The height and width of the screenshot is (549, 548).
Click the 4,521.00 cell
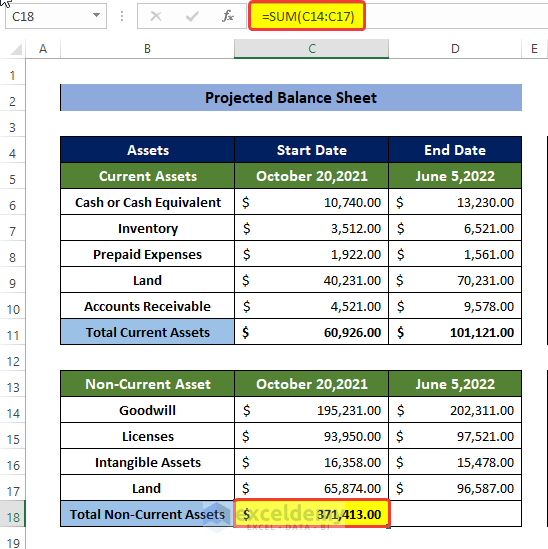311,306
